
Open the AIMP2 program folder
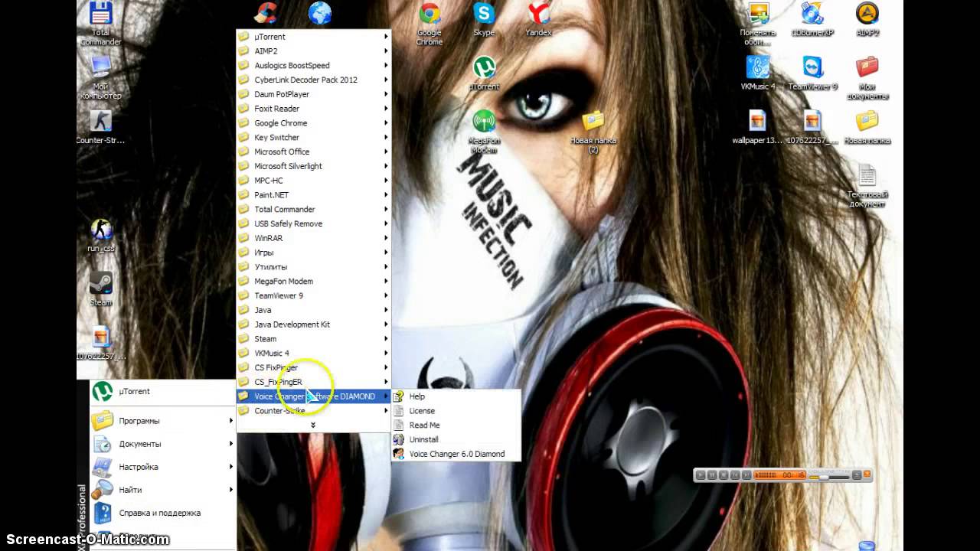click(313, 51)
